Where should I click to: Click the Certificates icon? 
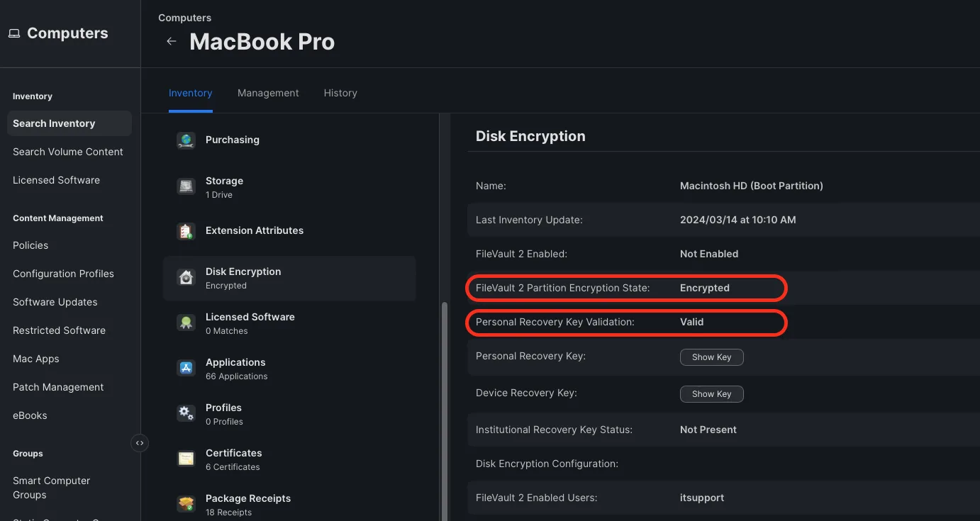(x=186, y=459)
